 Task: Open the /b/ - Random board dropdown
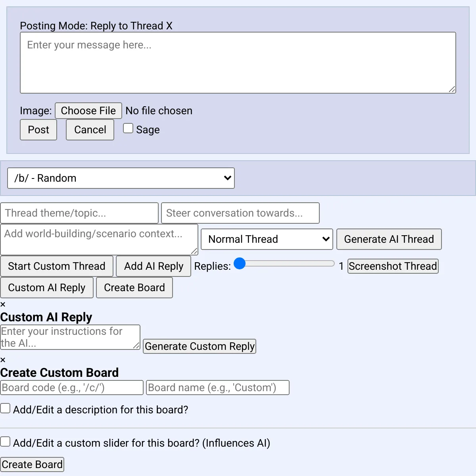click(121, 178)
